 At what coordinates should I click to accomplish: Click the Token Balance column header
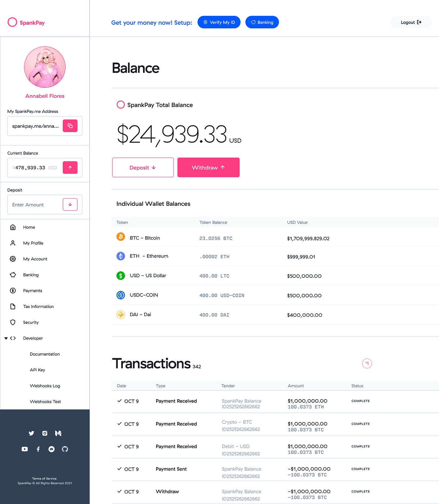[213, 222]
